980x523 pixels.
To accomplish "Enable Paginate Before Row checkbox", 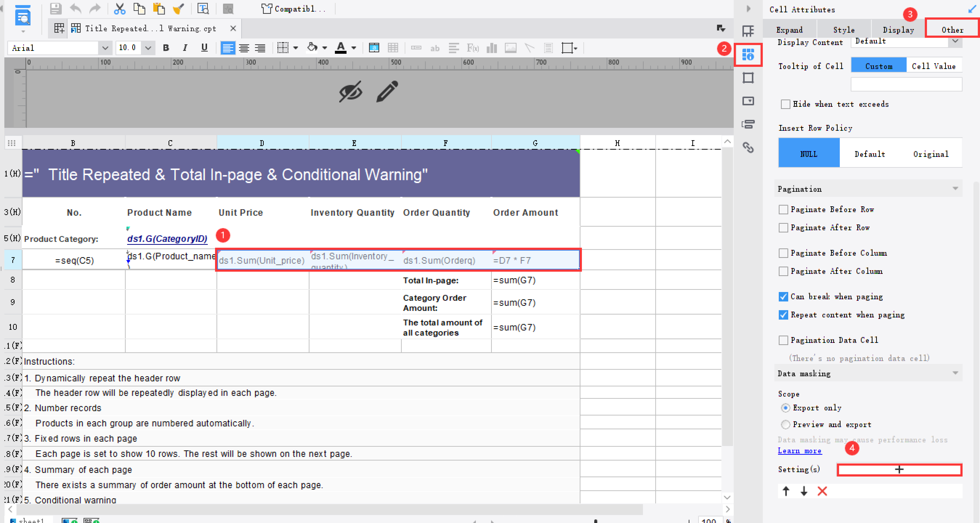I will tap(783, 210).
